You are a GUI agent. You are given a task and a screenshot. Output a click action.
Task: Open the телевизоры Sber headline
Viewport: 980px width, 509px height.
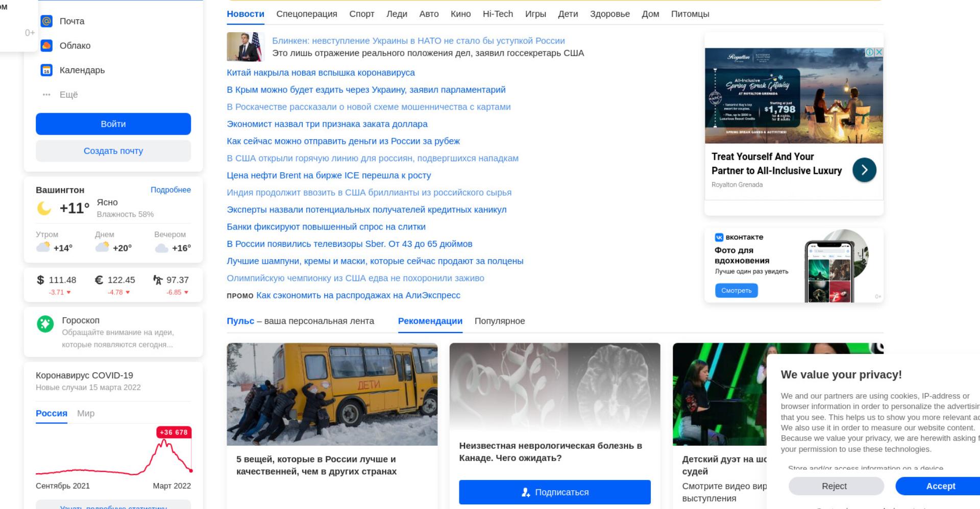[x=350, y=244]
